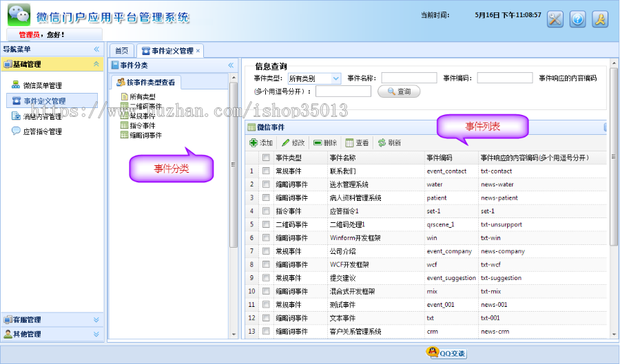Click the news-water content code cell
620x364 pixels.
tap(497, 184)
